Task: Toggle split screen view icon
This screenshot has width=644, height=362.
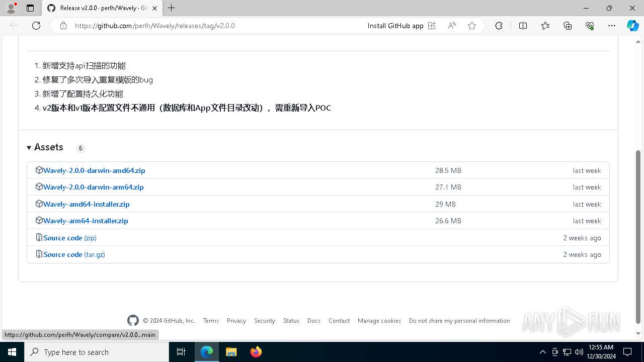Action: (x=523, y=26)
